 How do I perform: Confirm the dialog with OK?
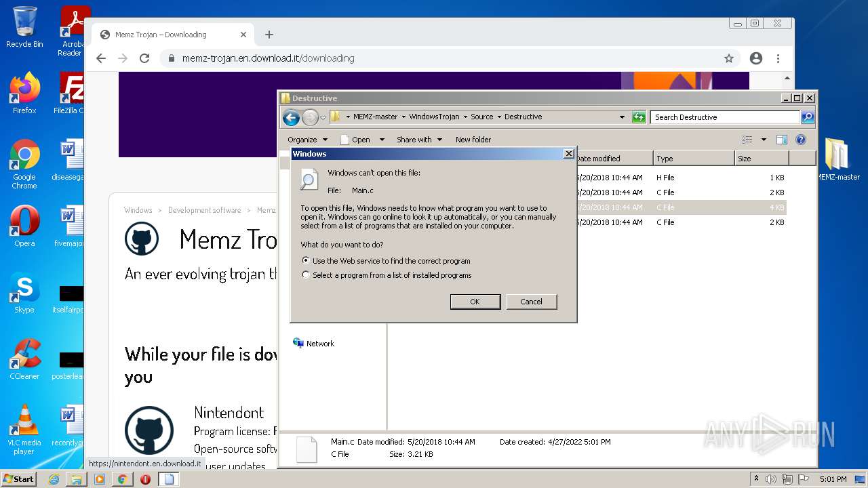coord(475,302)
